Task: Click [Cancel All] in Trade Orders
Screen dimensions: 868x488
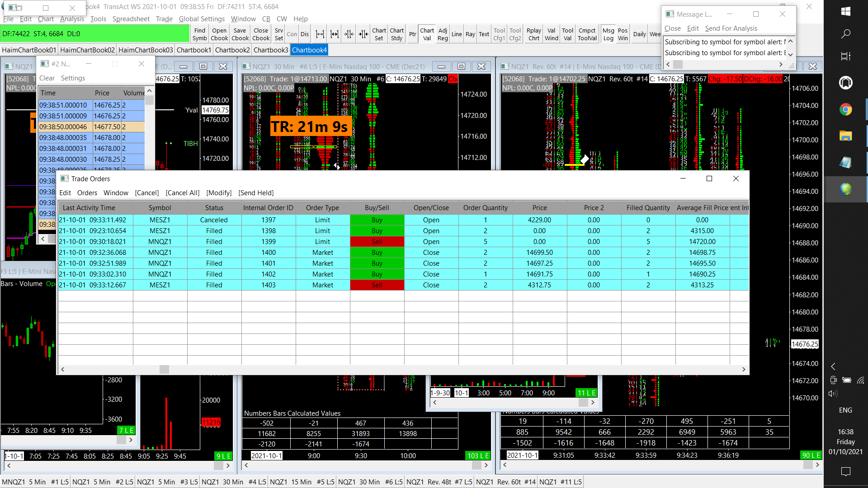Action: [182, 193]
